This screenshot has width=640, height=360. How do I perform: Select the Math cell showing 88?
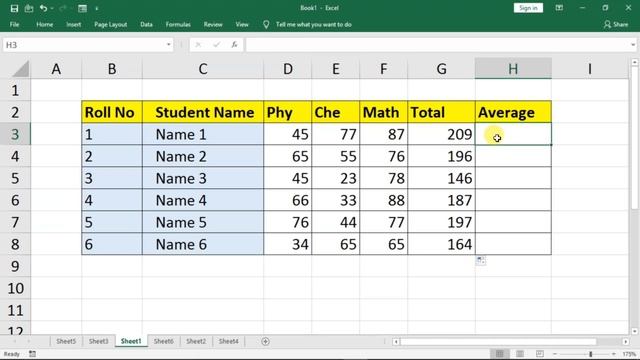coord(383,200)
